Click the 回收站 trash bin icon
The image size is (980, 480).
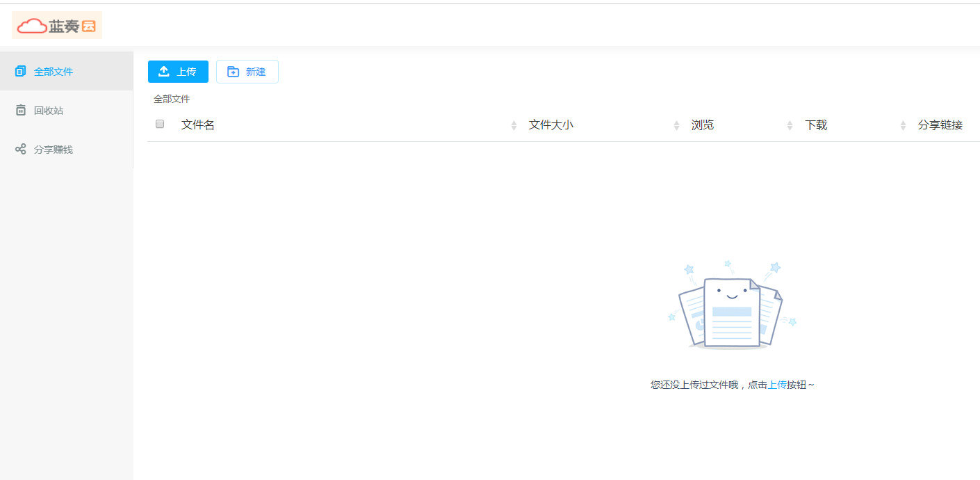20,110
